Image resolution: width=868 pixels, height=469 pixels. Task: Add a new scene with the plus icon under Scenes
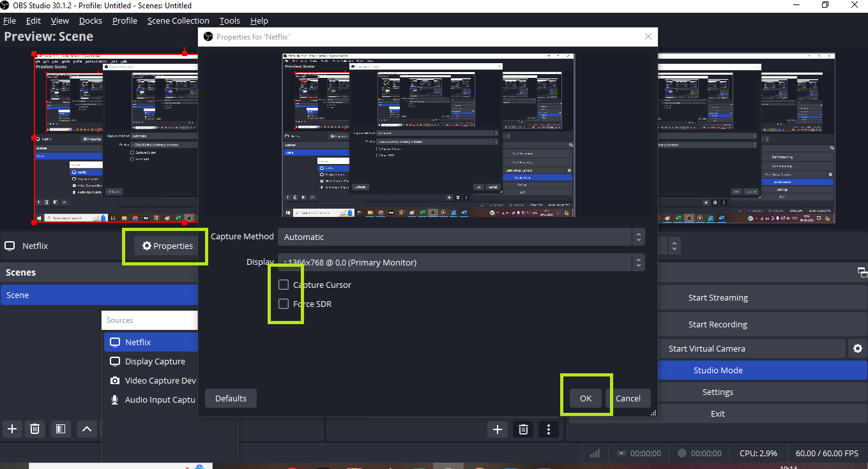pos(11,429)
